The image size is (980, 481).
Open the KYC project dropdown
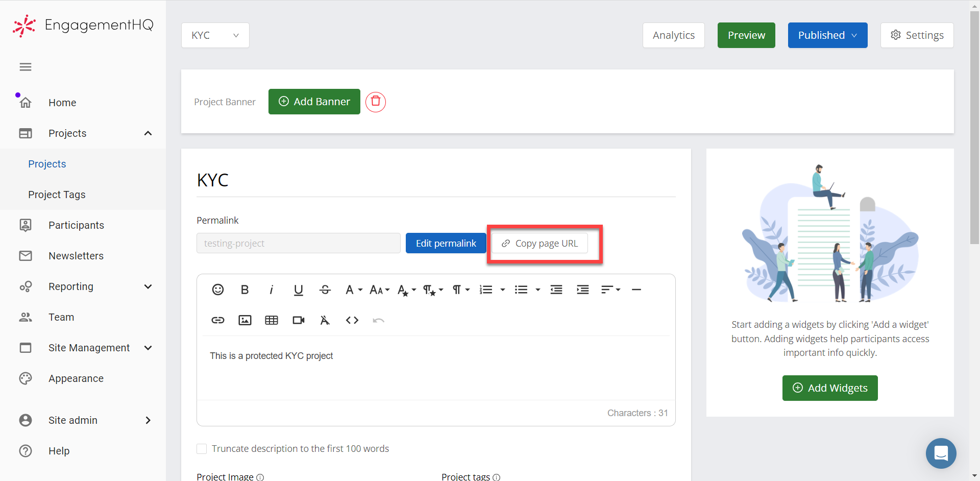click(215, 35)
